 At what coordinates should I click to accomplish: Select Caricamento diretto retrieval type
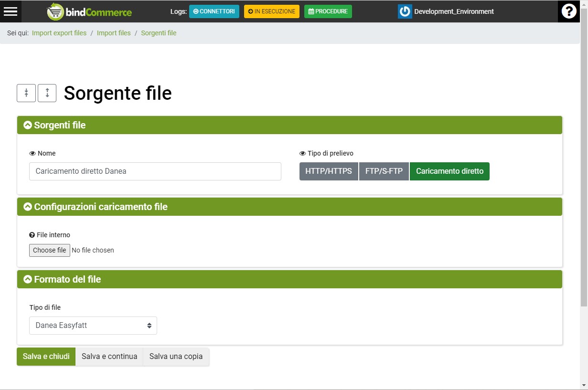coord(449,171)
